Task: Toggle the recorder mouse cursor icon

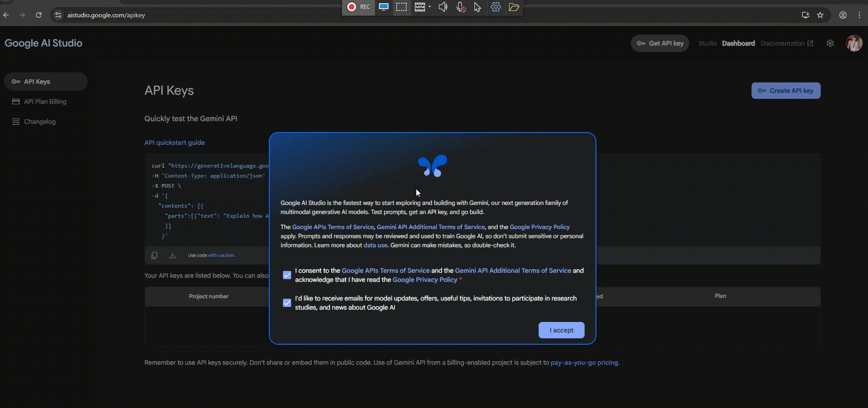Action: [477, 7]
